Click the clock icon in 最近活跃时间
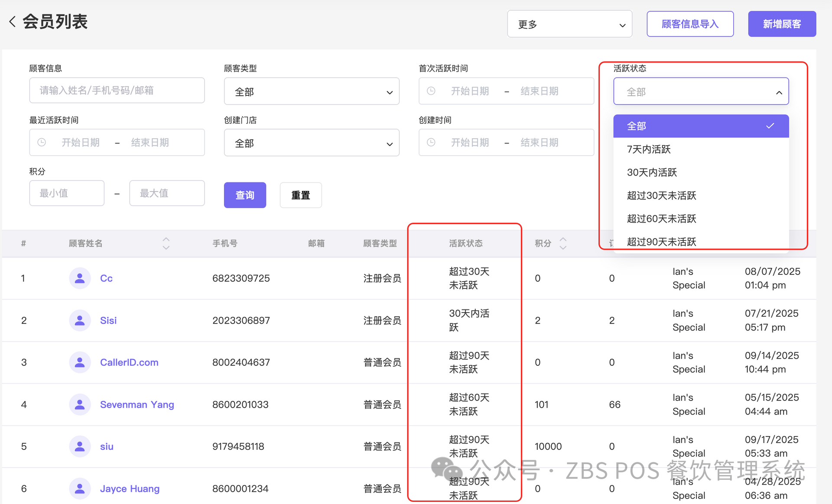Screen dimensions: 832x504 [42, 142]
